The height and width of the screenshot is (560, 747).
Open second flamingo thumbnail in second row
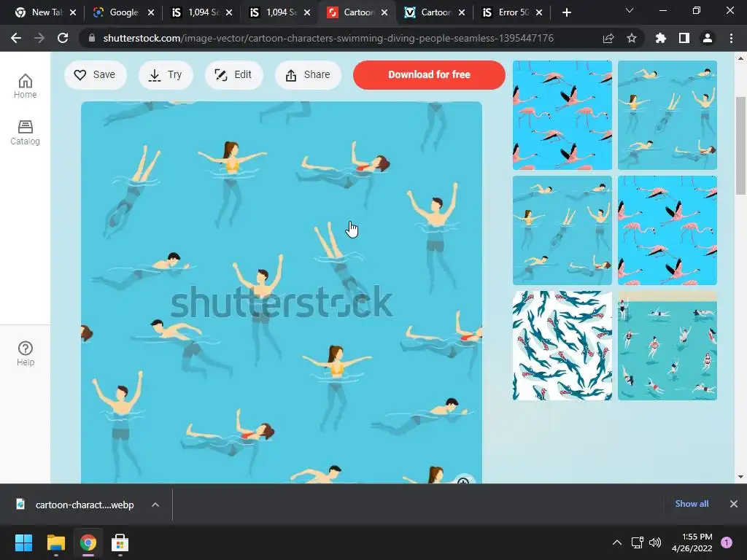[667, 230]
